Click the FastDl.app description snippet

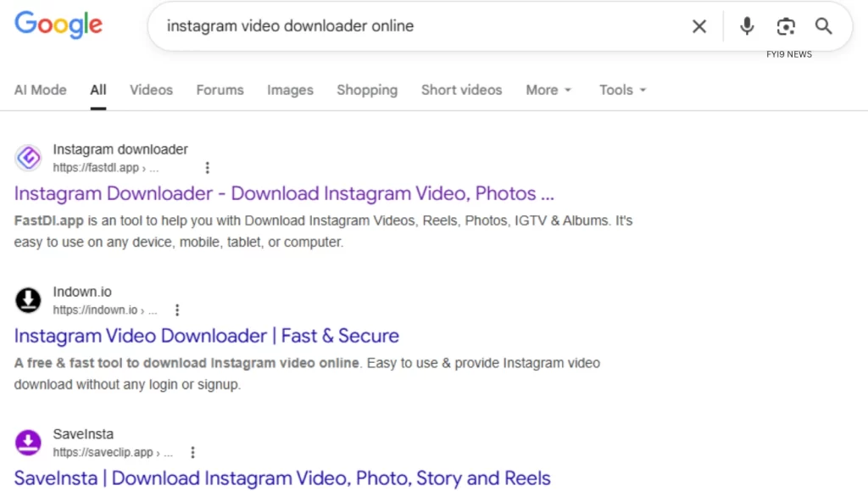pos(323,232)
